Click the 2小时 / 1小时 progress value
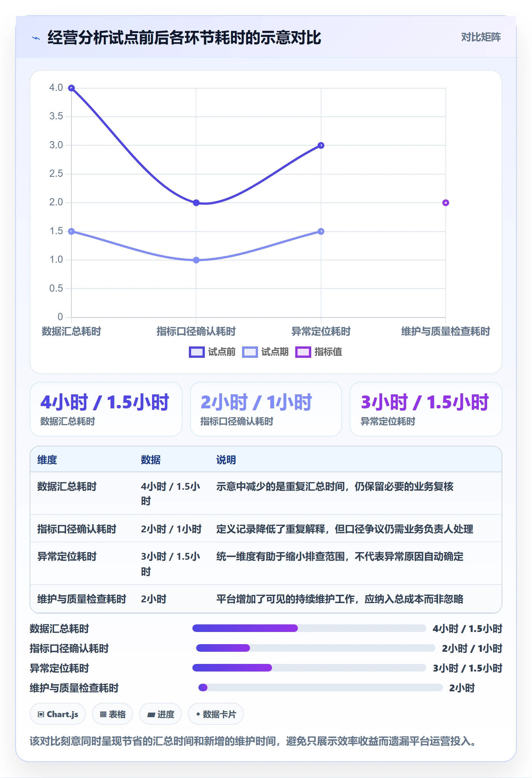Viewport: 532px width, 778px height. pos(472,649)
